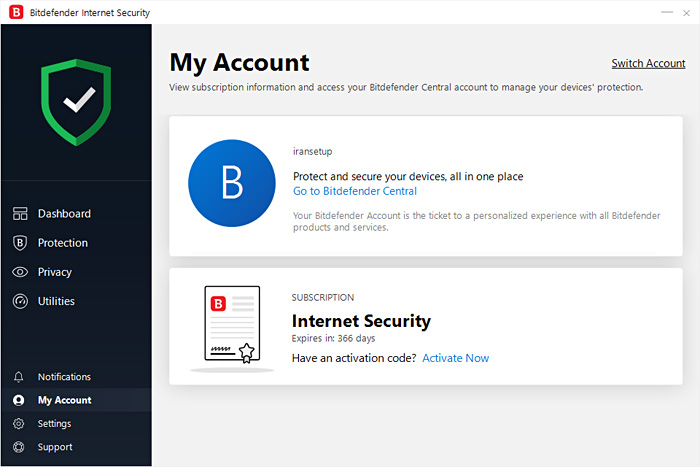This screenshot has height=467, width=700.
Task: Click the Dashboard icon in sidebar
Action: click(19, 213)
